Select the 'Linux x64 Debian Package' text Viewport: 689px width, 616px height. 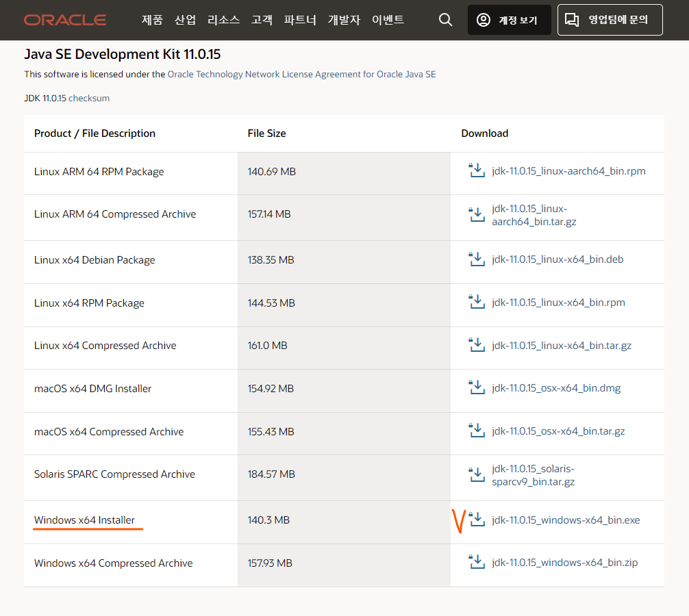(x=95, y=260)
